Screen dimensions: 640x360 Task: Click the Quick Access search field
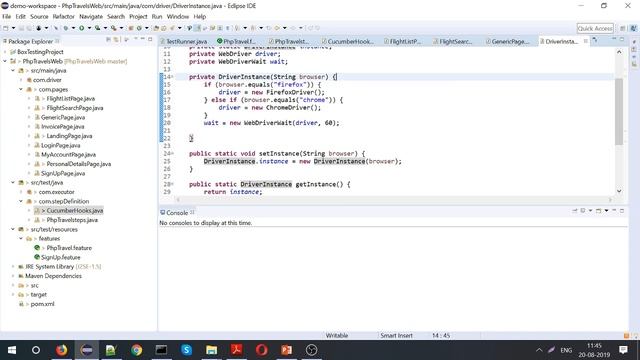(x=595, y=28)
